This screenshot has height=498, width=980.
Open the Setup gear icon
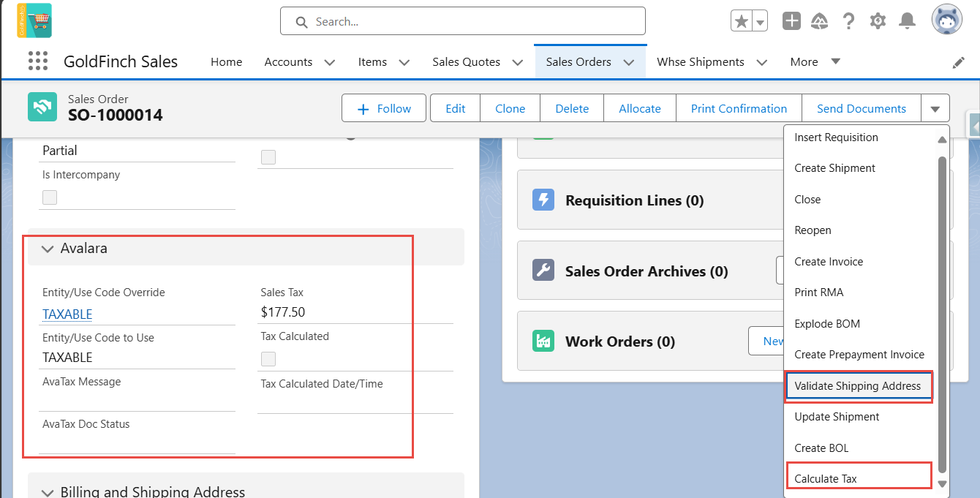(x=878, y=21)
